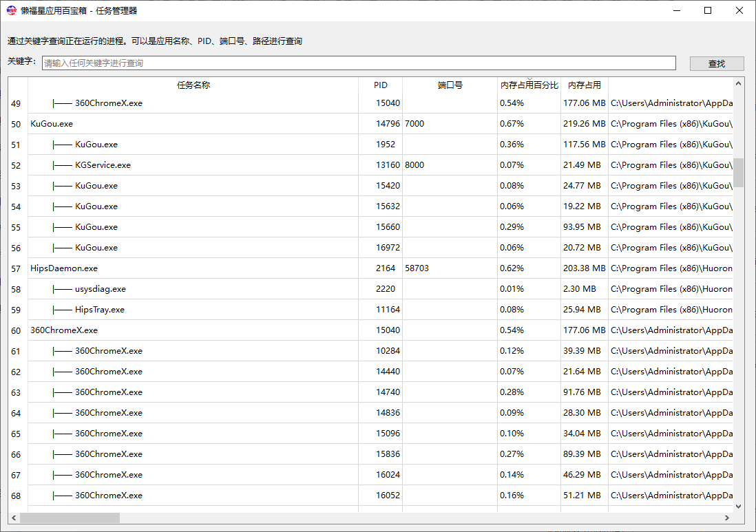
Task: Click PID 16972 cell
Action: tap(388, 248)
